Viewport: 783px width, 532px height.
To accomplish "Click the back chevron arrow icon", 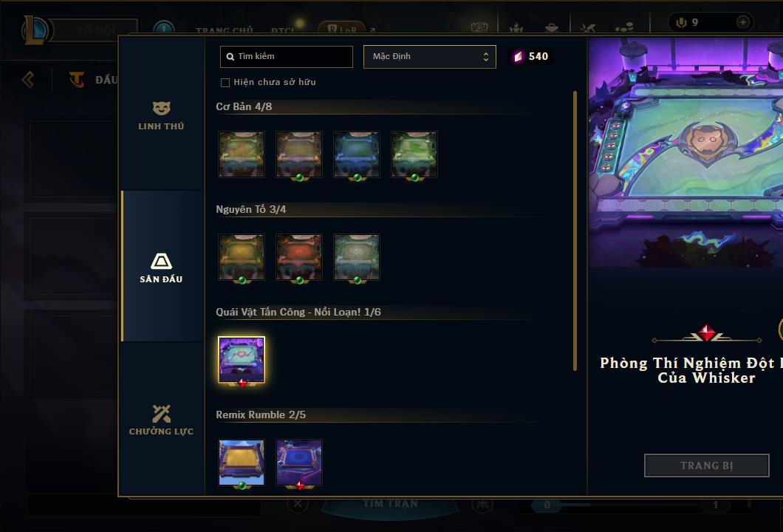I will pos(28,79).
